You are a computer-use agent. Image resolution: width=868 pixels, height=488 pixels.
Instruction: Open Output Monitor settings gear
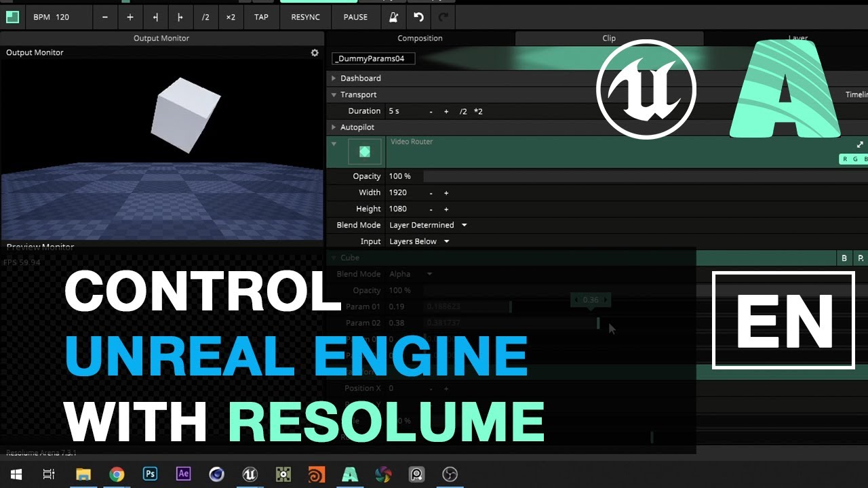point(315,52)
